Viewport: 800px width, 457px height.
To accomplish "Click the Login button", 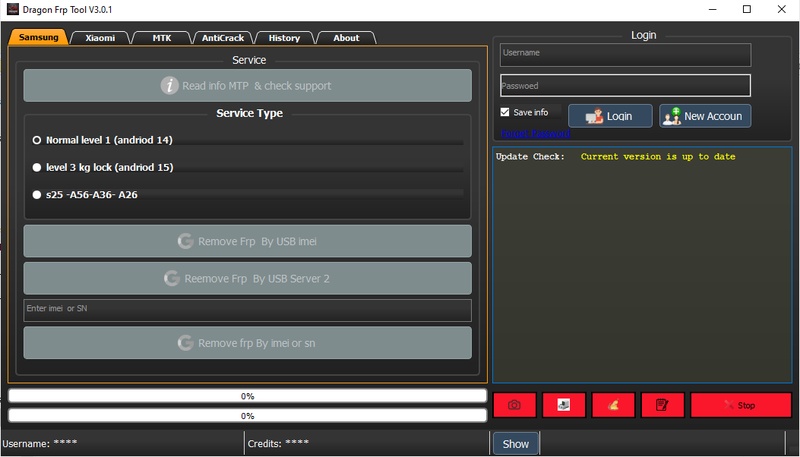I will coord(610,116).
